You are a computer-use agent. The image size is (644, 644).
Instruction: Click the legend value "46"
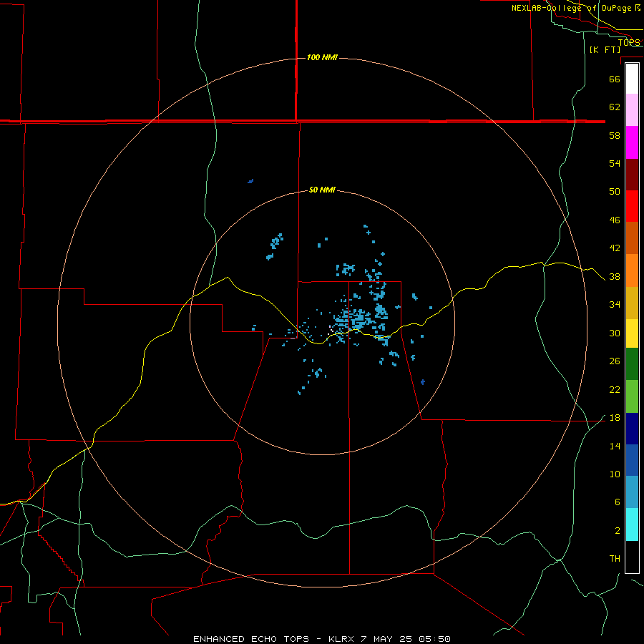click(615, 220)
